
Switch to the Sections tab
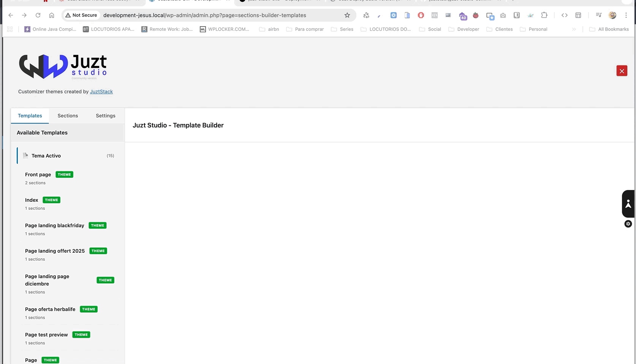pos(68,116)
